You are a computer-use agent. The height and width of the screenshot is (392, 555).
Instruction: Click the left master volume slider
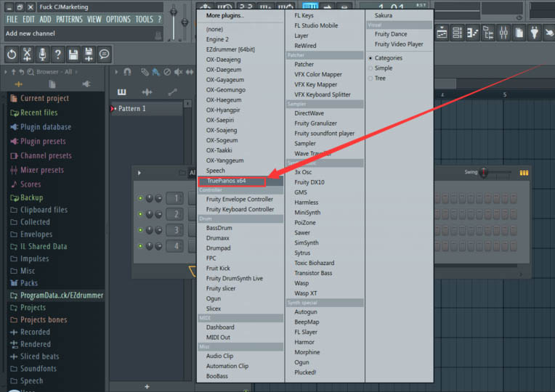pos(174,21)
